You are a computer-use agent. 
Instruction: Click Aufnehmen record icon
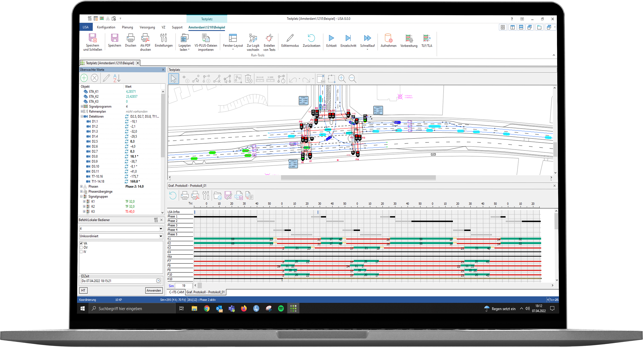click(x=388, y=38)
